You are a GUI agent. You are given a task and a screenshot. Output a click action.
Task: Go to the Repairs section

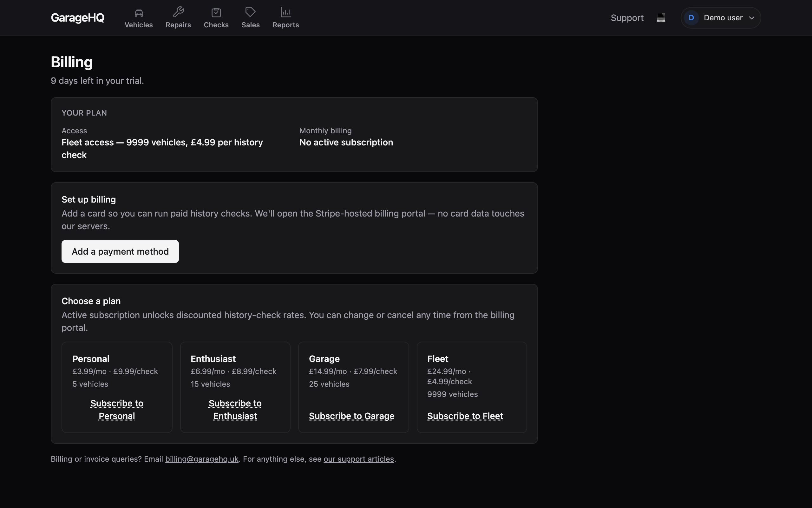click(x=178, y=18)
